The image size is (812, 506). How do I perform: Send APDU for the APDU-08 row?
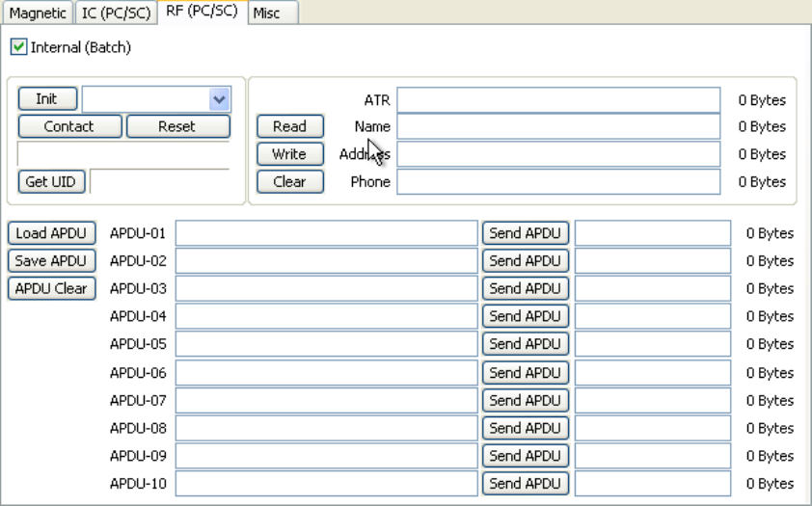[x=526, y=428]
